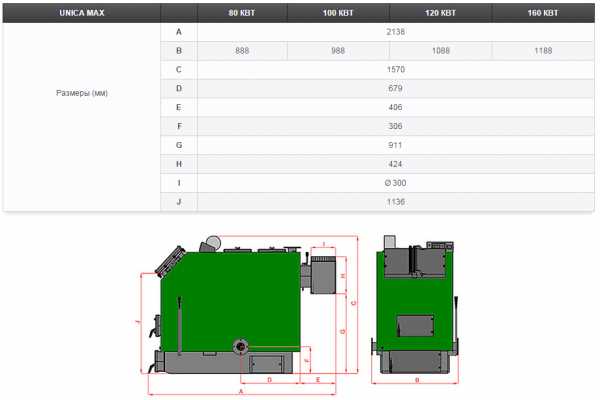Click dimension C value 1570
600x400 pixels.
396,69
